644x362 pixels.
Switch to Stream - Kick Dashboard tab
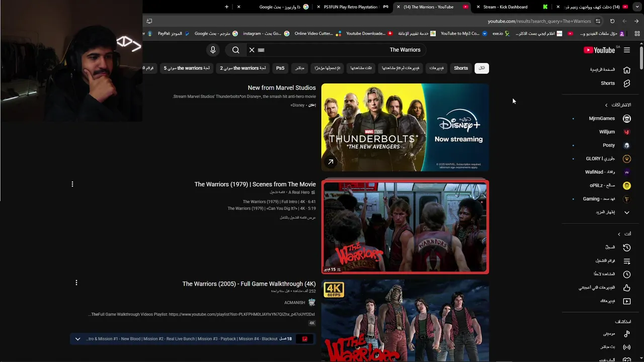tap(511, 7)
